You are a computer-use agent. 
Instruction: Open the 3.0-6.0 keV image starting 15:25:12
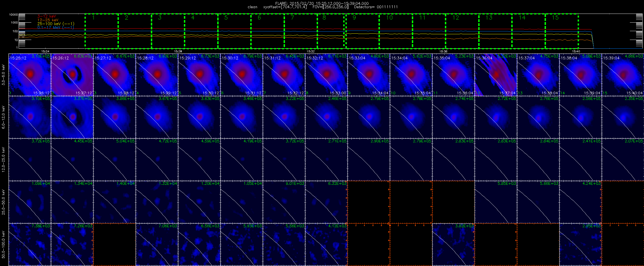coord(30,75)
